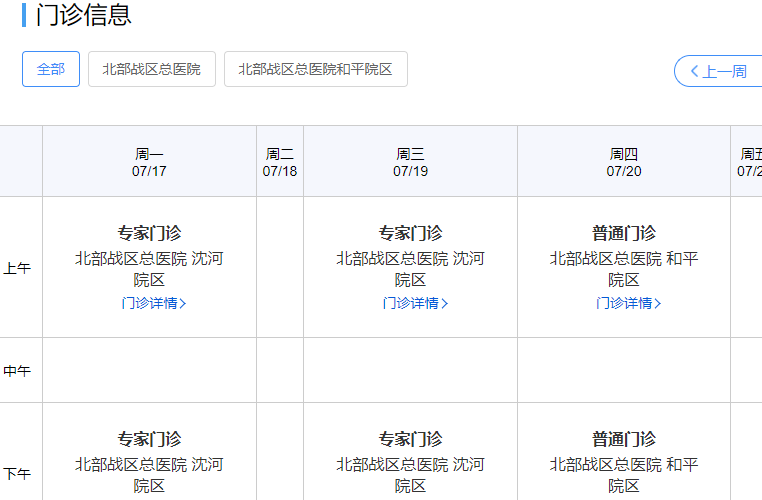The image size is (762, 500).
Task: Click the 中午 row label
Action: click(x=17, y=371)
